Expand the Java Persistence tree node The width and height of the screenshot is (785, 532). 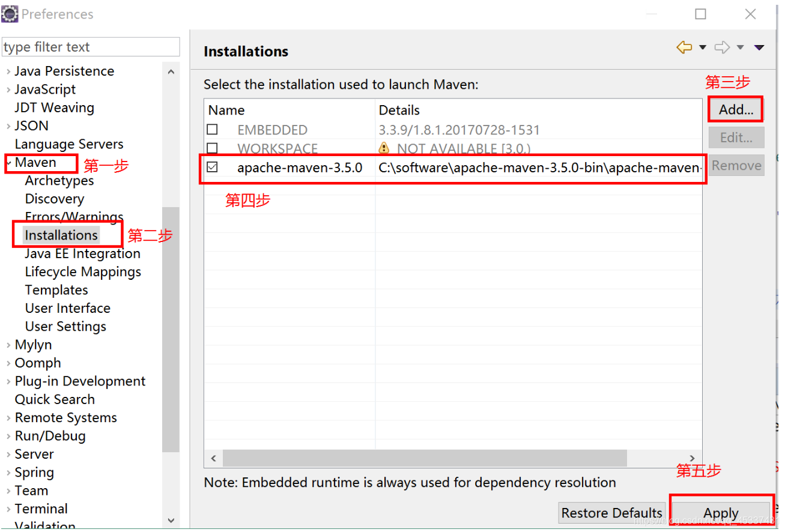pos(8,71)
